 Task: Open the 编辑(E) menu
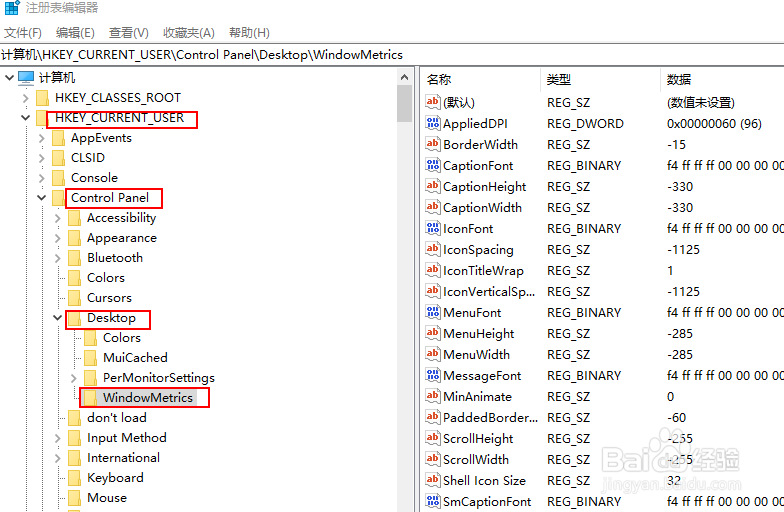75,32
